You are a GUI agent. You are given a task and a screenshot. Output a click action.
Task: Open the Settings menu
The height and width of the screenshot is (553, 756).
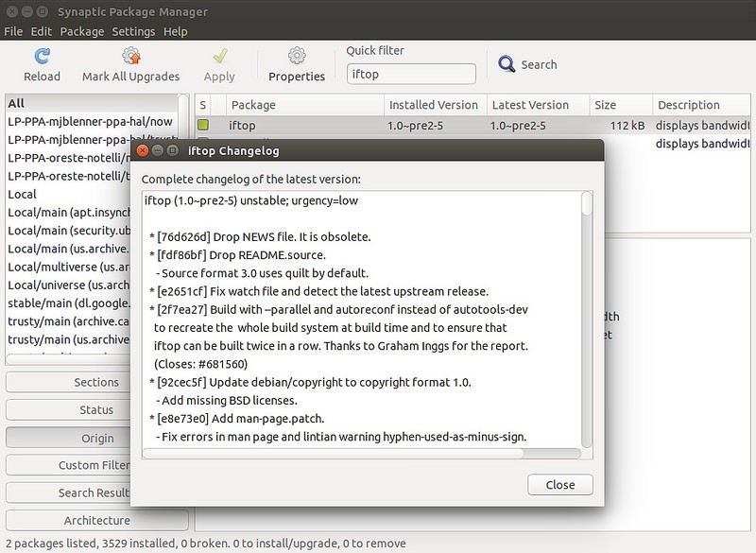pos(133,31)
